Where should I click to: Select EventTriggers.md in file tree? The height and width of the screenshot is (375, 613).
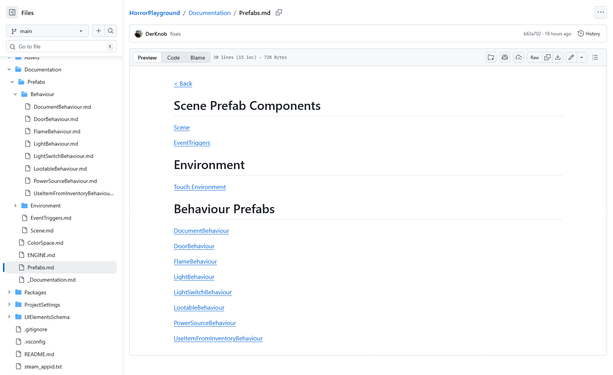(51, 218)
